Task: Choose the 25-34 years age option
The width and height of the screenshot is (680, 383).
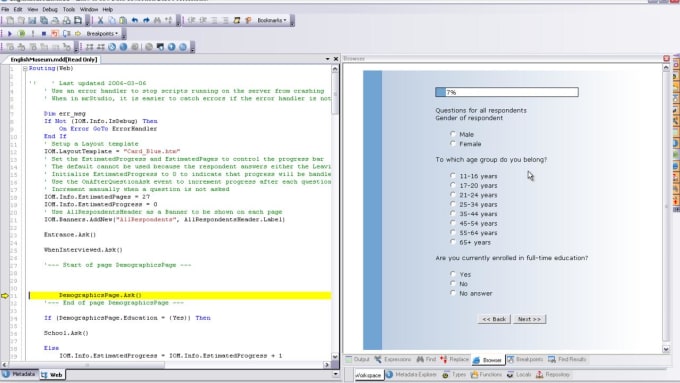Action: [x=453, y=204]
